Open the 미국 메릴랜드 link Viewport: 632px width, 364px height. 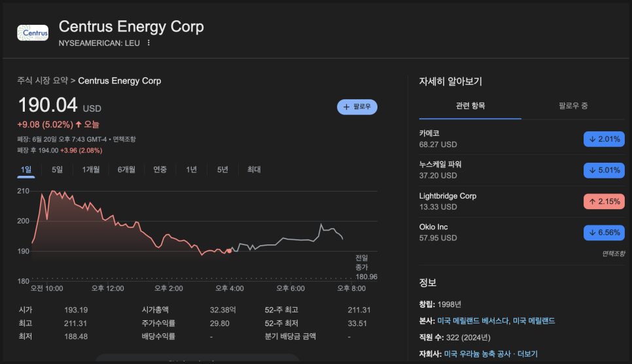pyautogui.click(x=534, y=321)
